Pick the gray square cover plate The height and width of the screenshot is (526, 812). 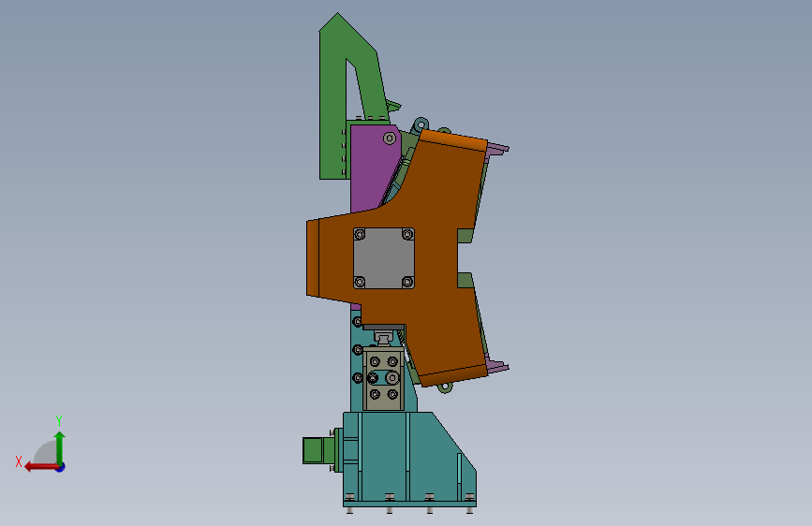tap(384, 257)
